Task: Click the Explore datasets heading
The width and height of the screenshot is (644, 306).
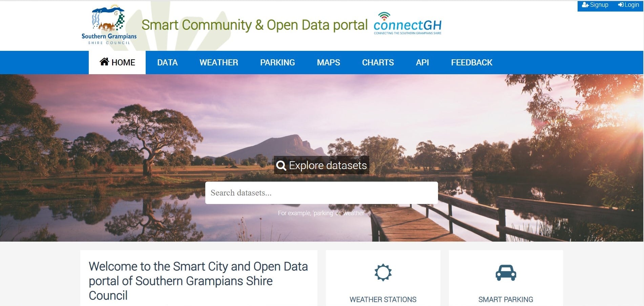Action: tap(328, 165)
